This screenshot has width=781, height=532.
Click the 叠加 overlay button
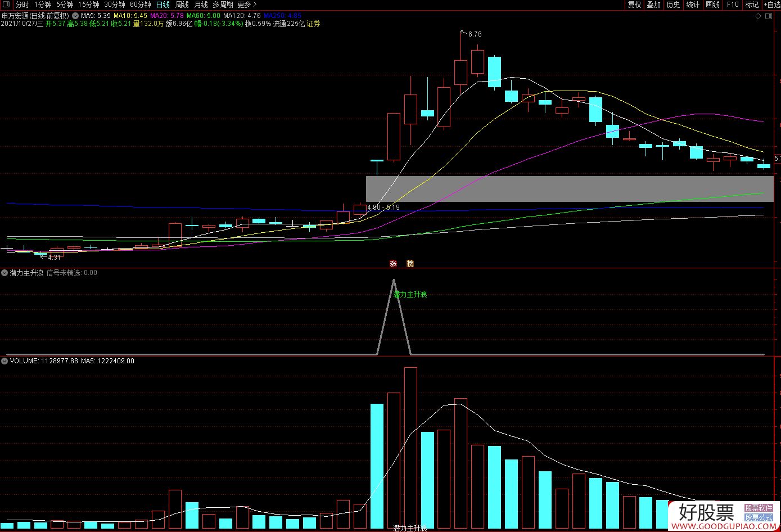coord(653,4)
